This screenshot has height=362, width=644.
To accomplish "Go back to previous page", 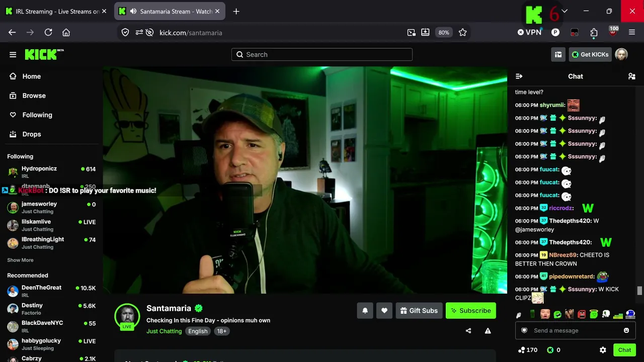I will [12, 32].
